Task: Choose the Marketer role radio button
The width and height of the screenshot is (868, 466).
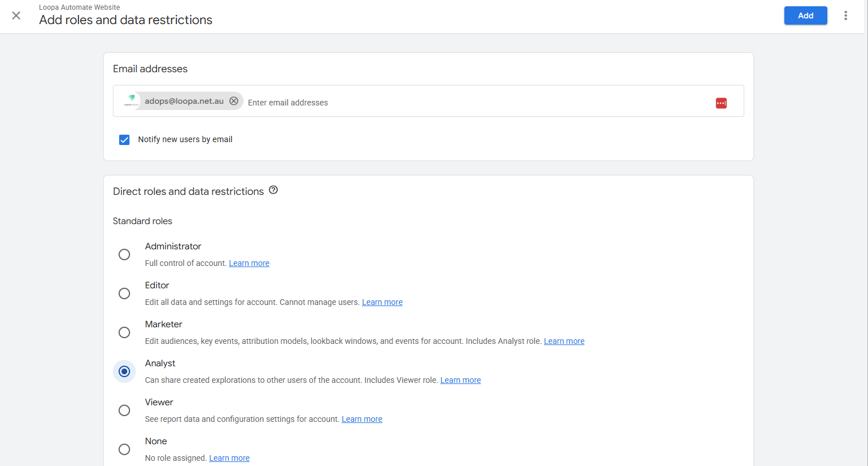Action: [124, 332]
